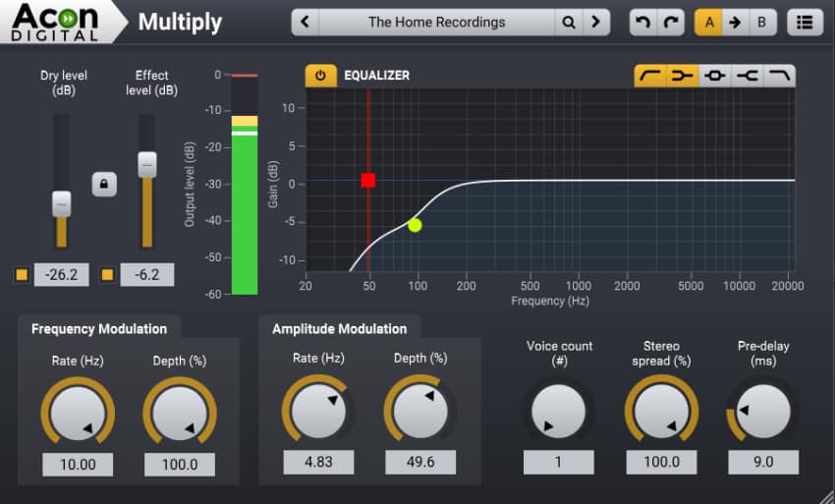
Task: Open The Home Recordings preset dropdown
Action: pos(436,22)
